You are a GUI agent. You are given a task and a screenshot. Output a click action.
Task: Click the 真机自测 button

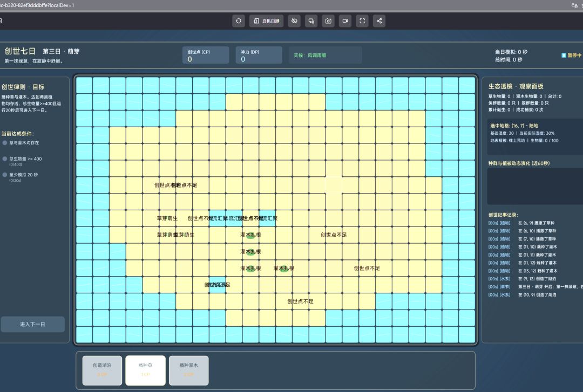click(267, 21)
